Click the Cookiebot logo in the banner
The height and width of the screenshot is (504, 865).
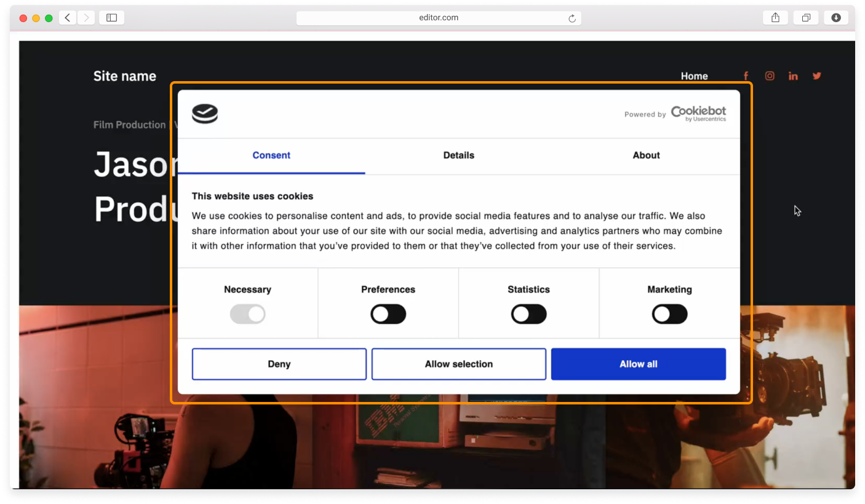(x=698, y=114)
